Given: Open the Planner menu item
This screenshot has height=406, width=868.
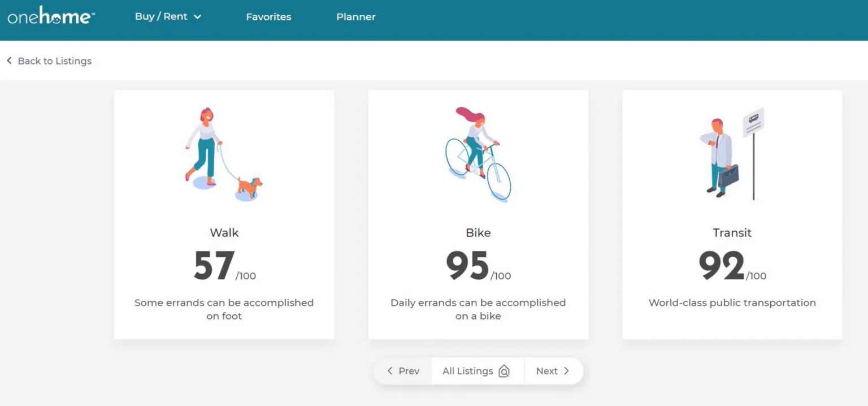Looking at the screenshot, I should 356,17.
